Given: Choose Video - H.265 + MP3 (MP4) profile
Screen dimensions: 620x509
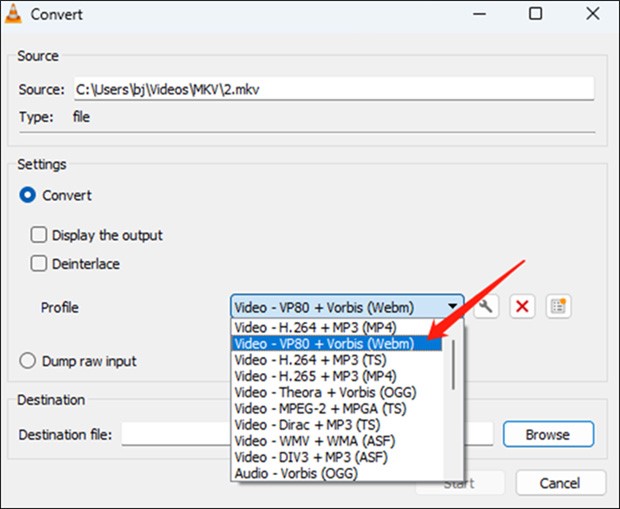Looking at the screenshot, I should 336,376.
